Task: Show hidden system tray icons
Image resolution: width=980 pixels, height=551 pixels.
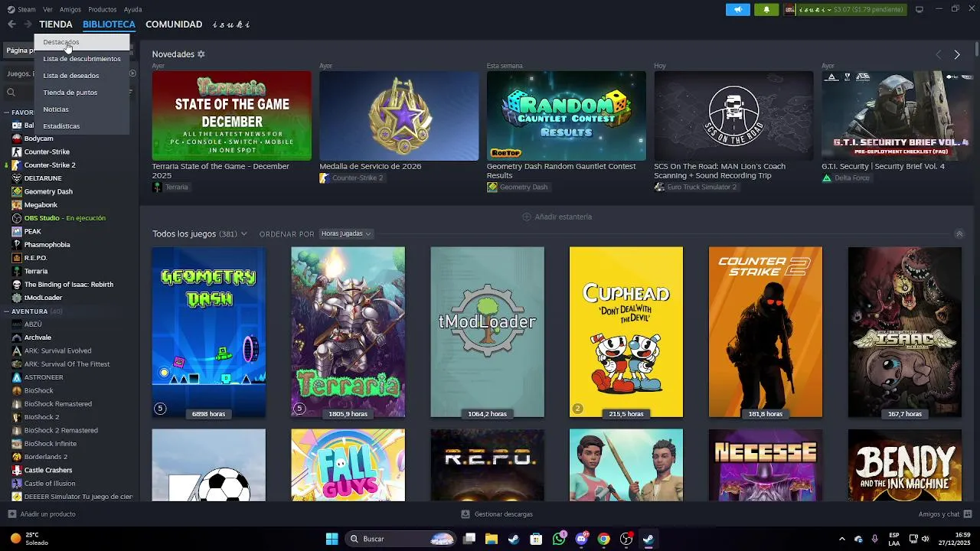Action: click(x=842, y=539)
